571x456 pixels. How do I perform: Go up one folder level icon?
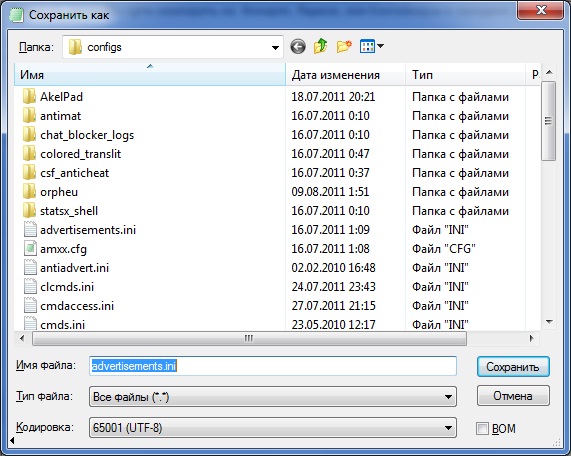pyautogui.click(x=320, y=46)
